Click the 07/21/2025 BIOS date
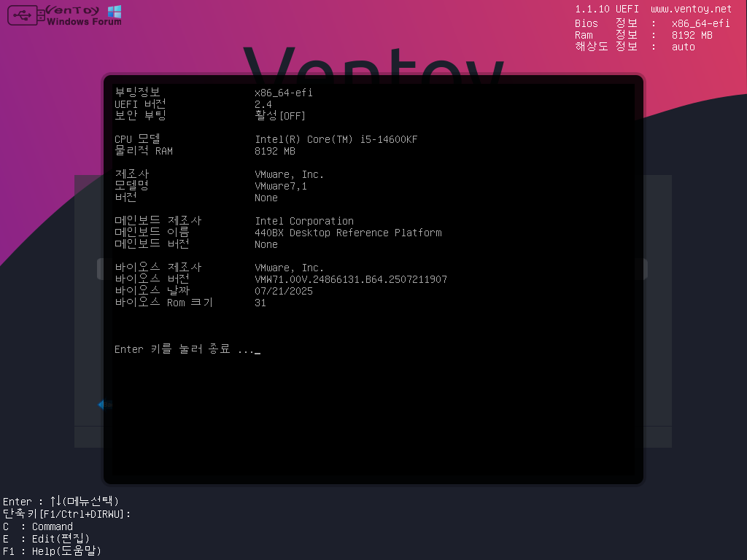 [x=284, y=291]
